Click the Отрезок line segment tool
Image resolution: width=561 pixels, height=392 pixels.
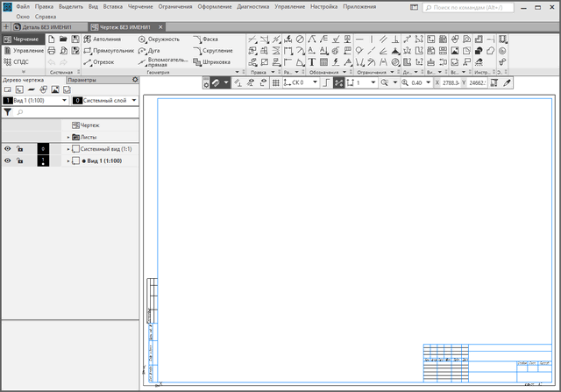(98, 62)
